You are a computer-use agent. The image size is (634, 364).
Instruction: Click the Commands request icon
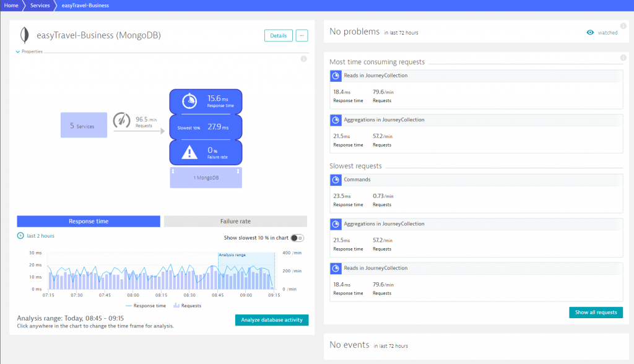[336, 180]
